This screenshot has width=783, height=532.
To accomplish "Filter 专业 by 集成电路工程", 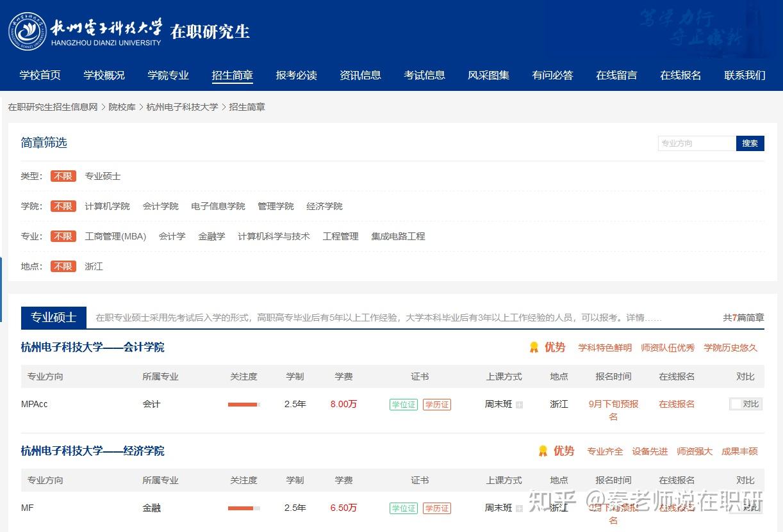I will [399, 236].
